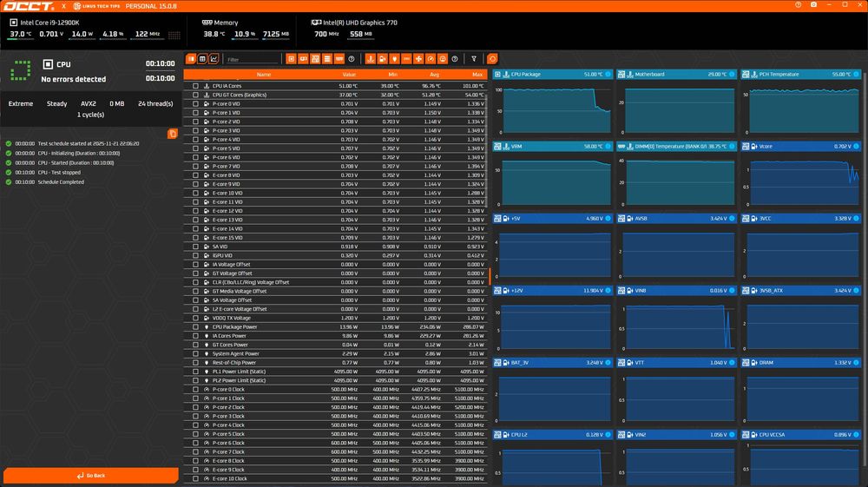
Task: Sort table by Max column
Action: [477, 74]
